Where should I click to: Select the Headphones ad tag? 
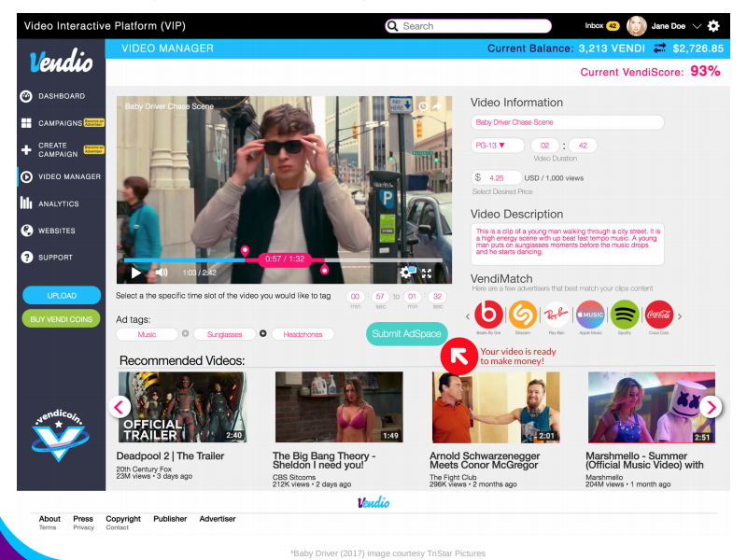click(303, 334)
